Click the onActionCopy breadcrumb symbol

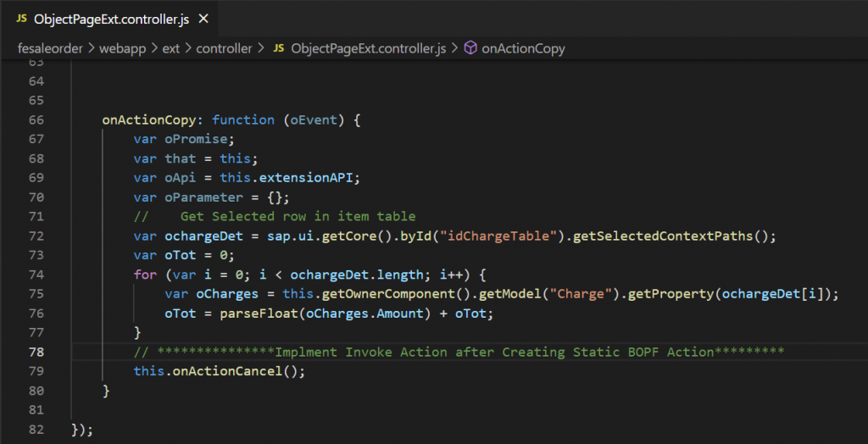(523, 48)
